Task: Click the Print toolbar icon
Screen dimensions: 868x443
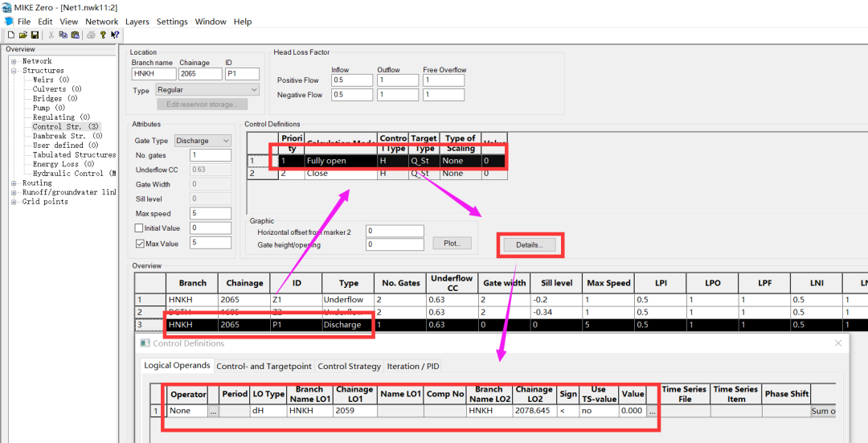Action: point(91,35)
